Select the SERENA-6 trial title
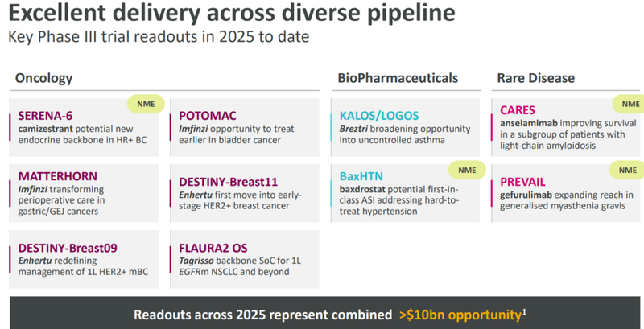Image resolution: width=644 pixels, height=329 pixels. (45, 116)
